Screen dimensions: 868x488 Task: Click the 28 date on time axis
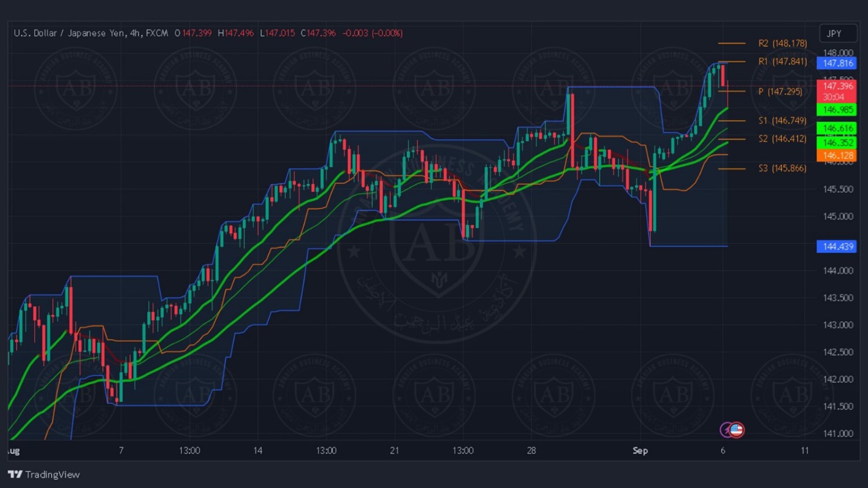[531, 450]
